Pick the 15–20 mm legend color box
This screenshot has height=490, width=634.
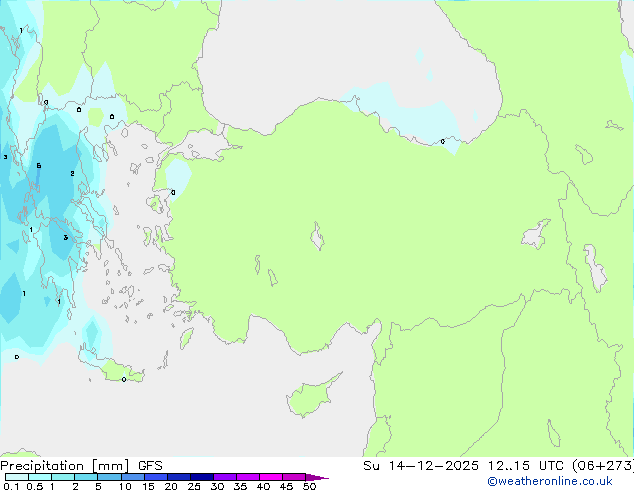click(x=156, y=477)
